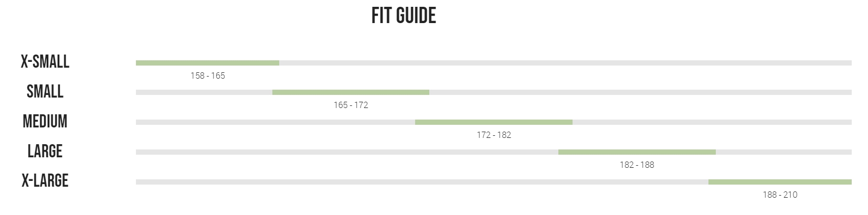Image resolution: width=868 pixels, height=215 pixels.
Task: Click the FIT GUIDE heading
Action: (x=404, y=16)
